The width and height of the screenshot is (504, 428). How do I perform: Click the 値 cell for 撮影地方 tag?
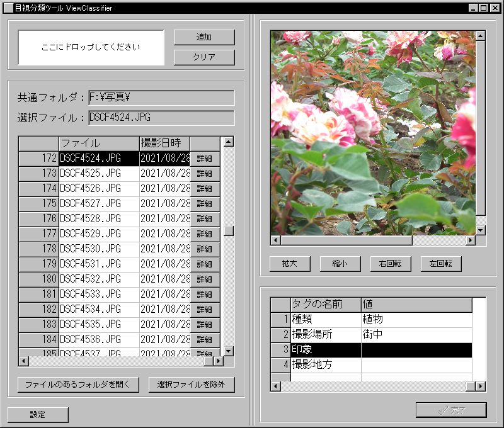[x=416, y=365]
